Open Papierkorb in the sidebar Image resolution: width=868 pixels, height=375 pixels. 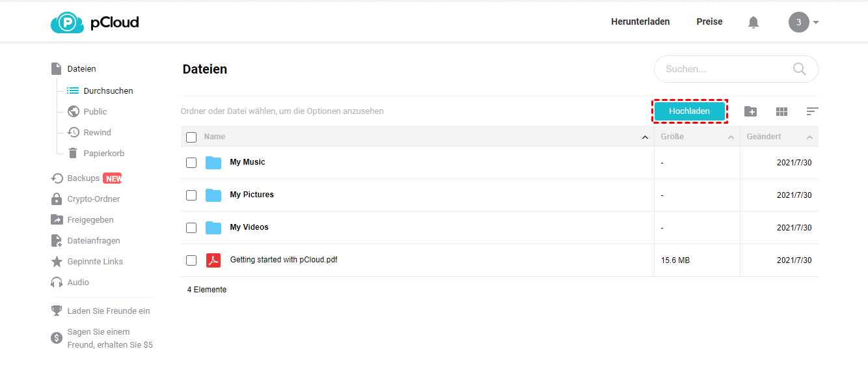pyautogui.click(x=103, y=154)
